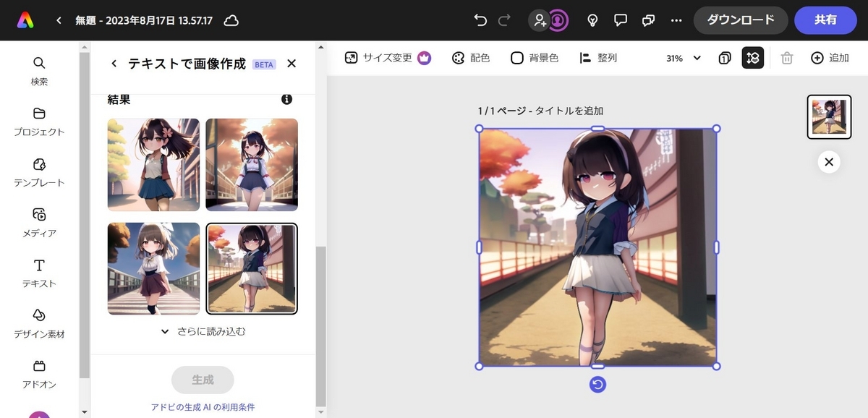This screenshot has width=868, height=418.
Task: Go back using the header arrow
Action: [59, 20]
